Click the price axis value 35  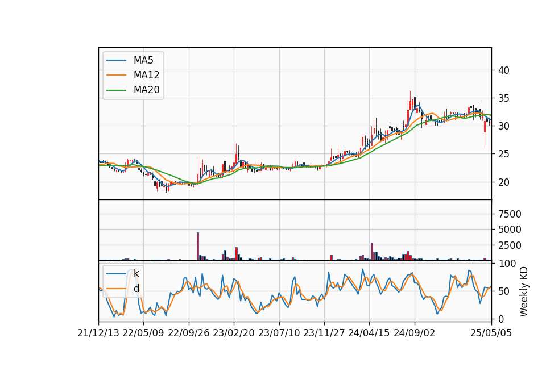point(503,98)
